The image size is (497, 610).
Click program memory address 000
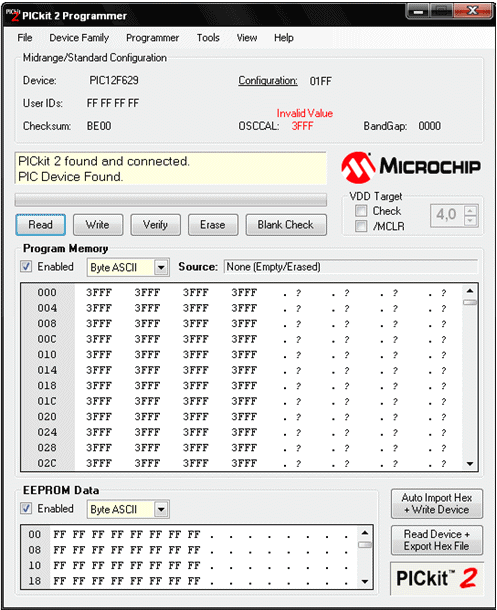pyautogui.click(x=47, y=293)
